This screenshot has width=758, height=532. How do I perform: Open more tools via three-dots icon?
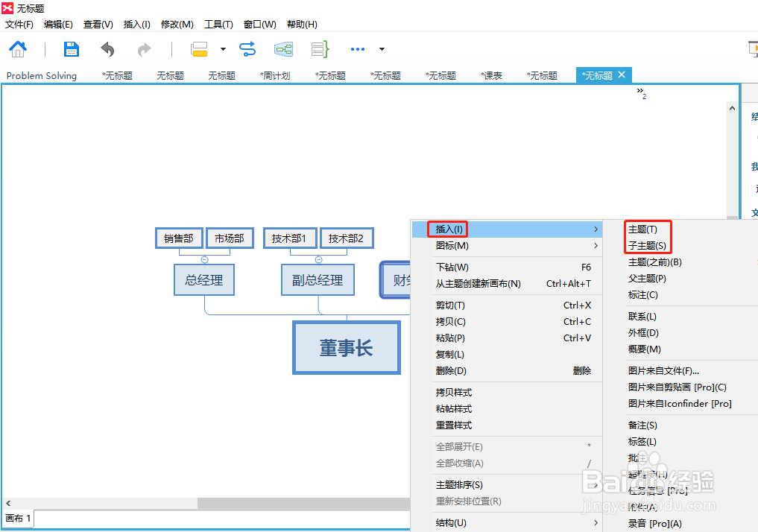[357, 48]
